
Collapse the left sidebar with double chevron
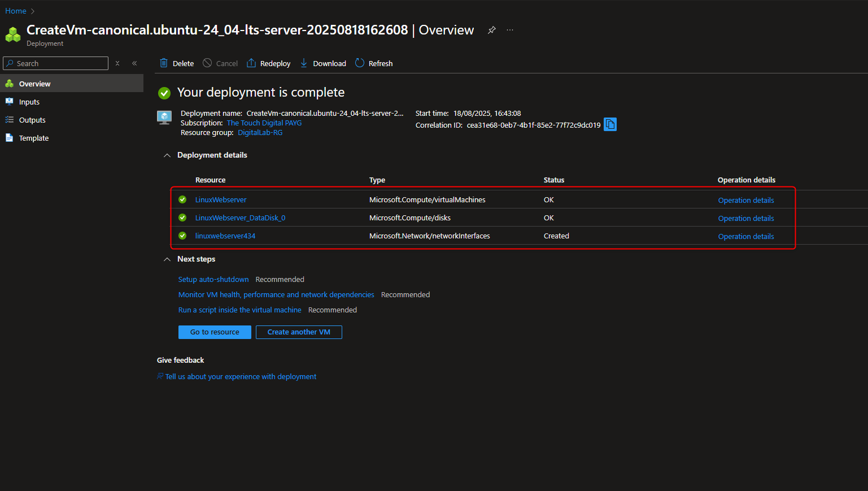[x=134, y=63]
